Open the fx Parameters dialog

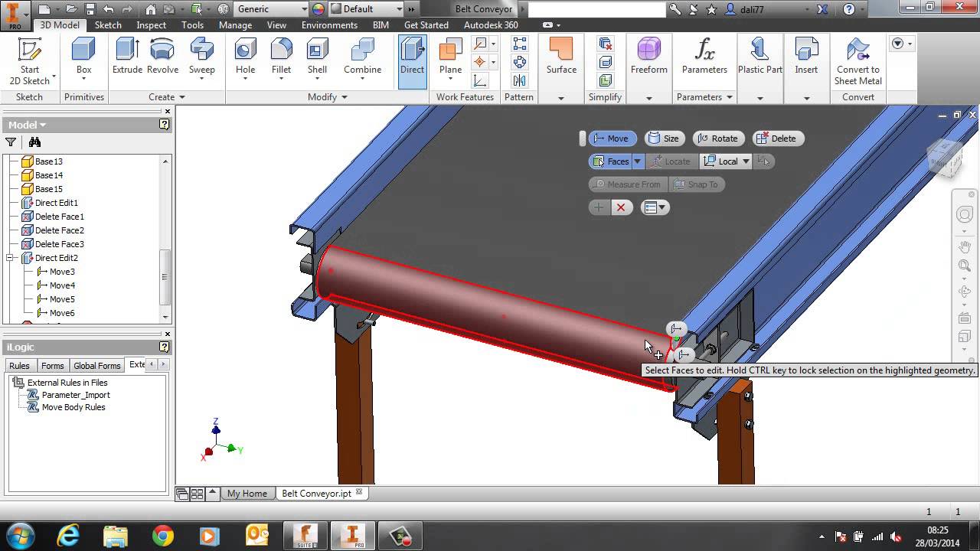(x=704, y=57)
